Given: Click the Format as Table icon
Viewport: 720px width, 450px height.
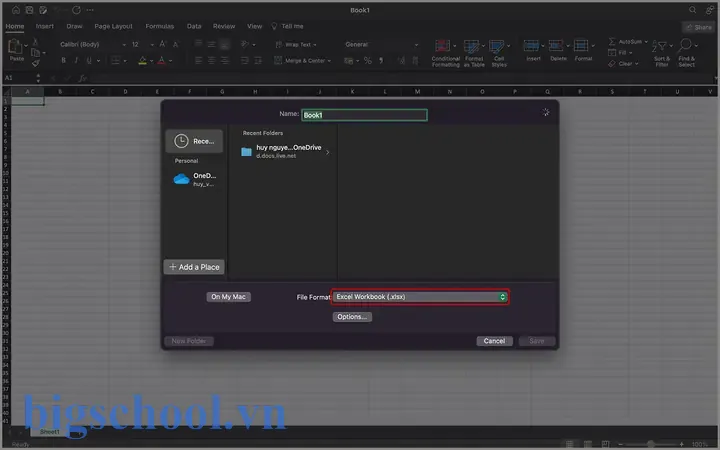Looking at the screenshot, I should pyautogui.click(x=472, y=46).
